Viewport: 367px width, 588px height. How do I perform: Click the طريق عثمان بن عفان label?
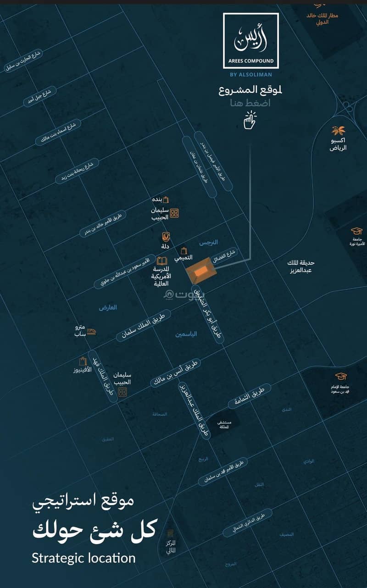[x=199, y=167]
